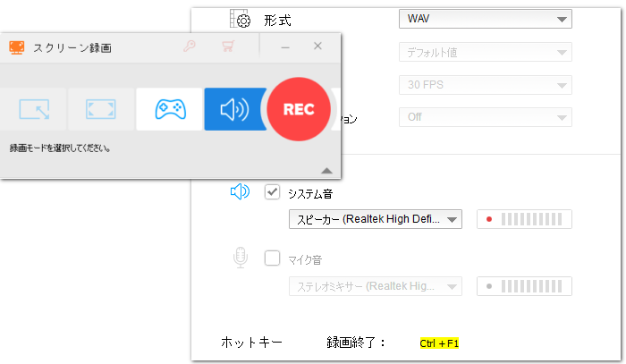Screen dimensions: 626x364
Task: Open the 30 FPS dropdown
Action: [x=486, y=85]
